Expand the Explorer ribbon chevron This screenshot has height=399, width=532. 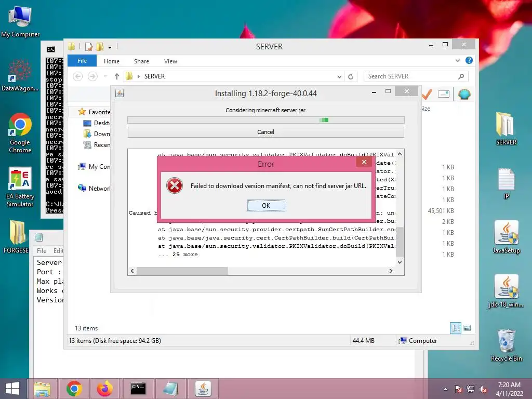[457, 60]
